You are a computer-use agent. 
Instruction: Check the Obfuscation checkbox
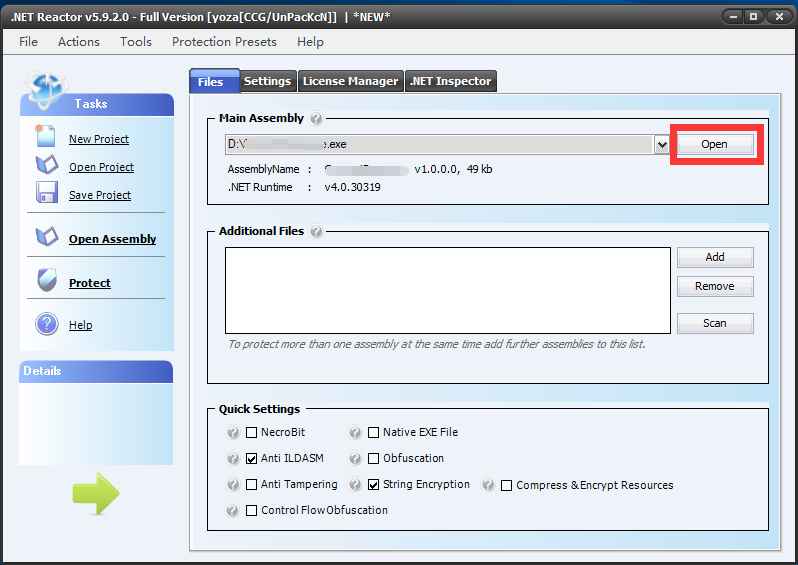[374, 459]
